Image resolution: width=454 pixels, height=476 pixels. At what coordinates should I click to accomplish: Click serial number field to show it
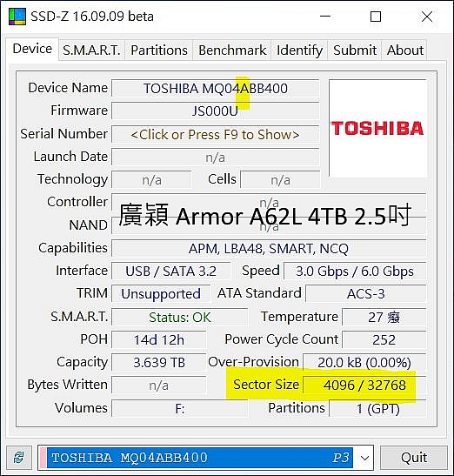tap(215, 135)
